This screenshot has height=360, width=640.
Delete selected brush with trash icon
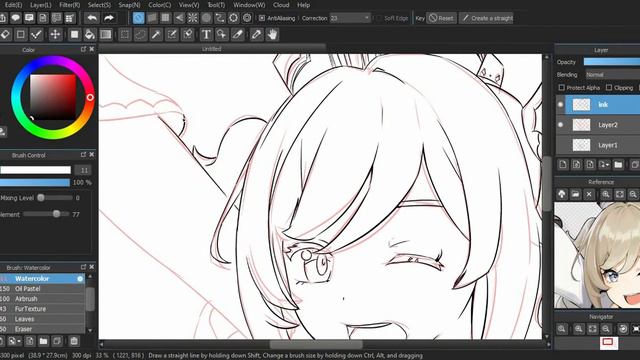pyautogui.click(x=74, y=341)
